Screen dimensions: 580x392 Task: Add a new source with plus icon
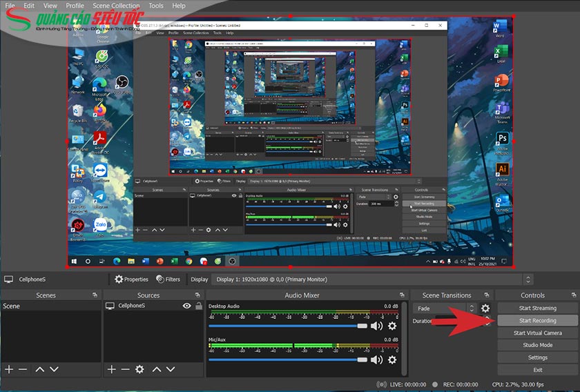click(x=111, y=369)
